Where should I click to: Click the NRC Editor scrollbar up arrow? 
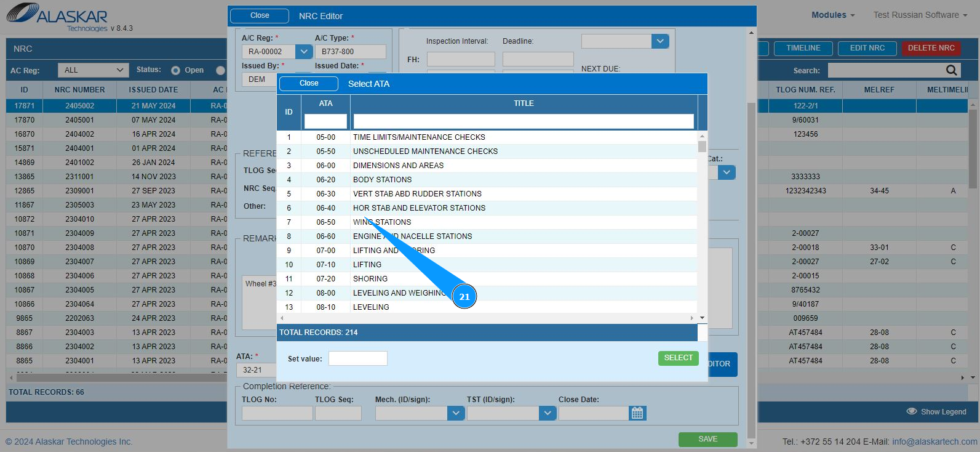[751, 33]
